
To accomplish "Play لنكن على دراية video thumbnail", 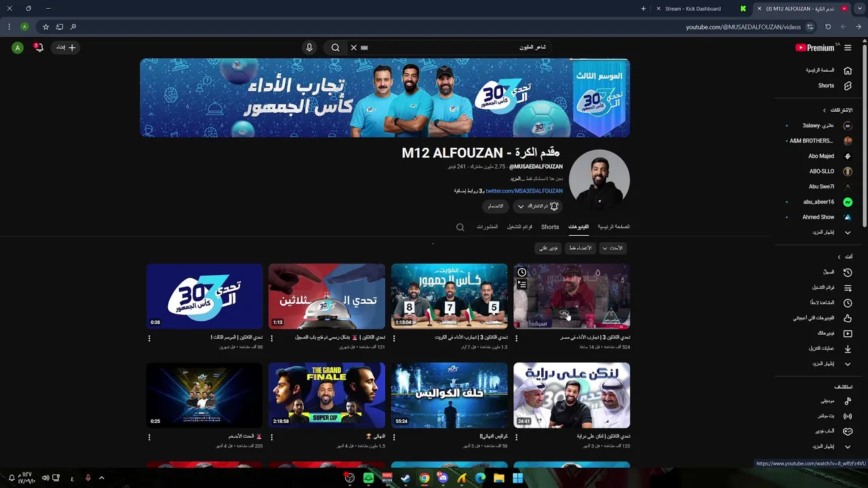I will [572, 395].
